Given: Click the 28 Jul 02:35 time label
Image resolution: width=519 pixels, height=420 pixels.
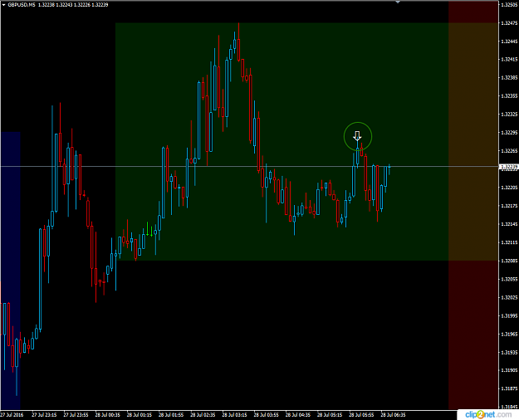Looking at the screenshot, I should coord(203,415).
